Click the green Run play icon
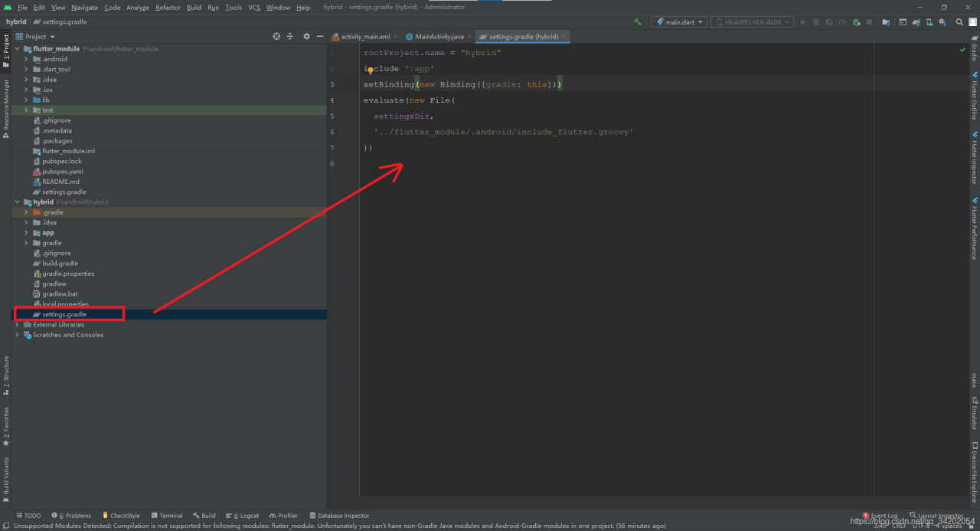This screenshot has height=531, width=980. point(803,22)
